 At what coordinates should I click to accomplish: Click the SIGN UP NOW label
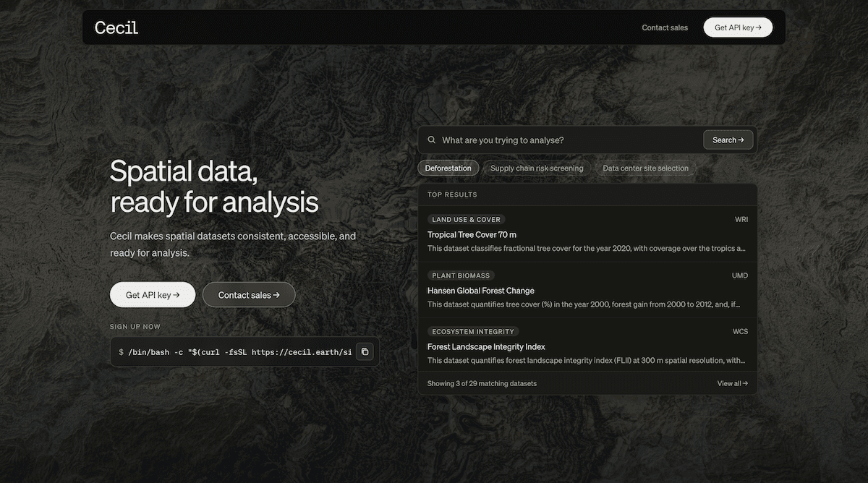pos(135,327)
